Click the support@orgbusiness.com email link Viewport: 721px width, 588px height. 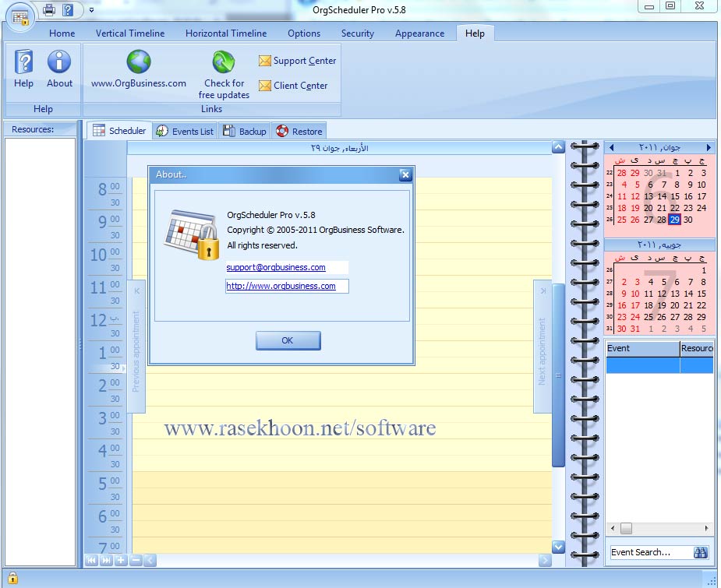[276, 267]
